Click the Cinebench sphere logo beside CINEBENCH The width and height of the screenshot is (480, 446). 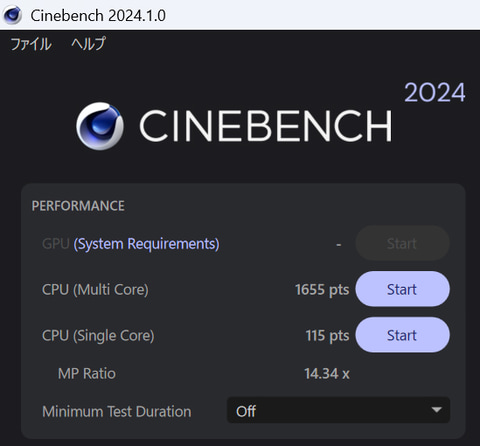[100, 126]
